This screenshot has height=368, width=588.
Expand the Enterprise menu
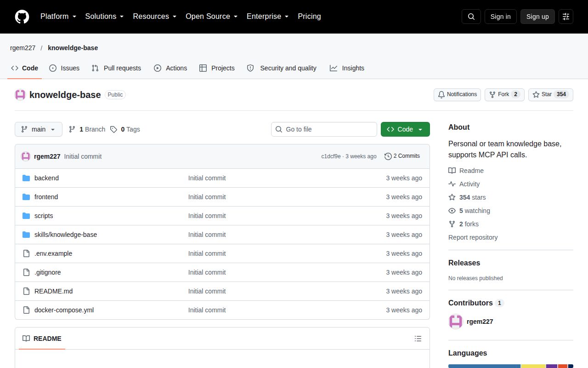click(x=268, y=17)
